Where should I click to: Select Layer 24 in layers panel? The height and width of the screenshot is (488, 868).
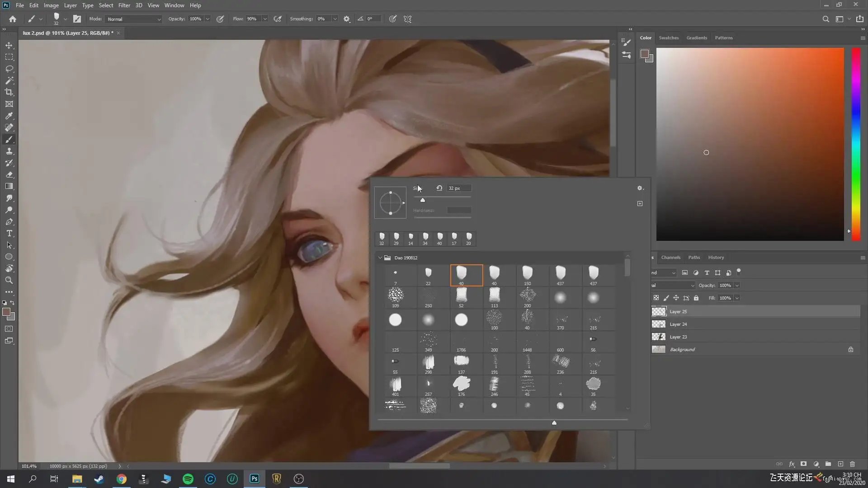(678, 324)
